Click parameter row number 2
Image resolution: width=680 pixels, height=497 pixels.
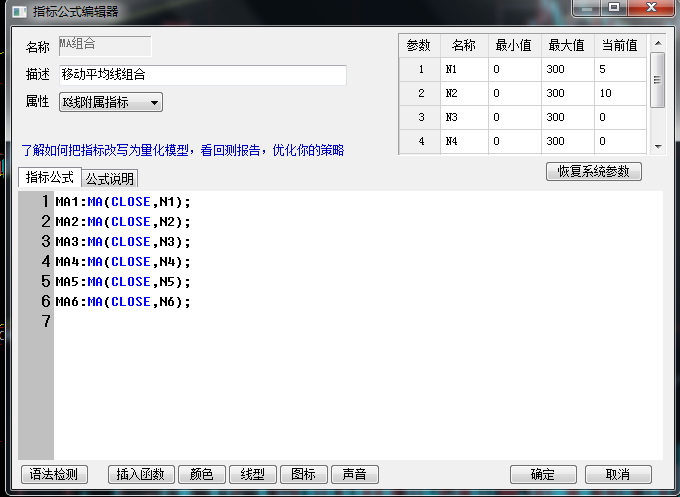[421, 93]
